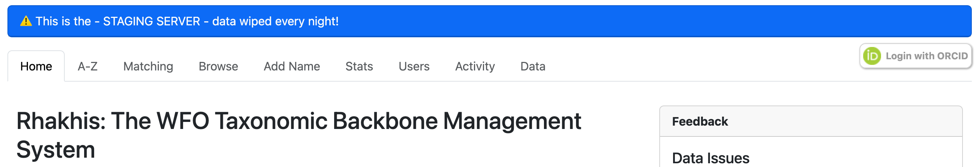This screenshot has height=167, width=980.
Task: Click the yellow warning triangle icon
Action: point(26,21)
